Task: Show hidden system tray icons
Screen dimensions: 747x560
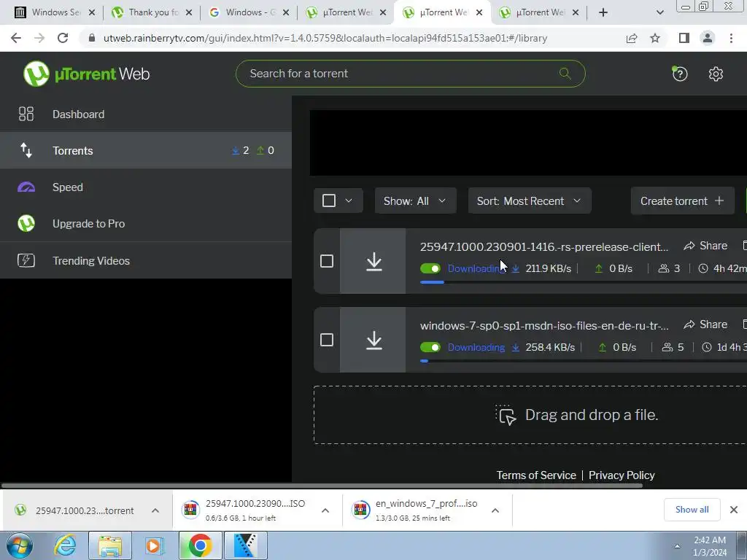Action: pyautogui.click(x=677, y=545)
